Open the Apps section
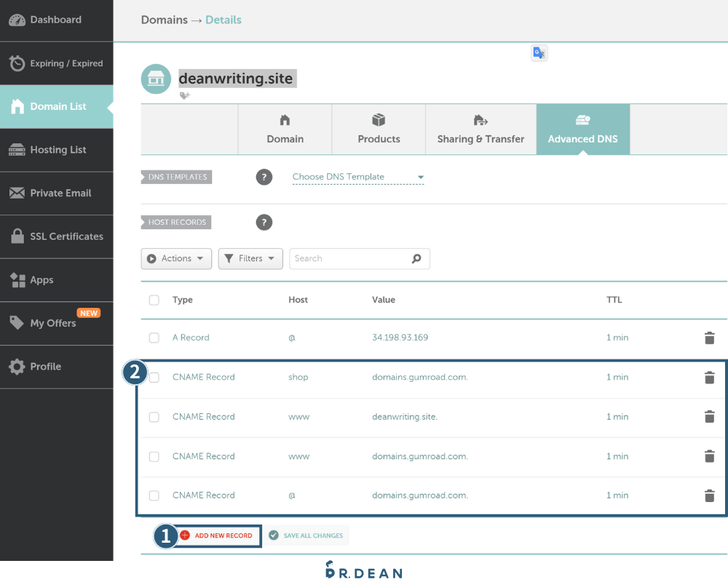728x582 pixels. click(x=44, y=280)
